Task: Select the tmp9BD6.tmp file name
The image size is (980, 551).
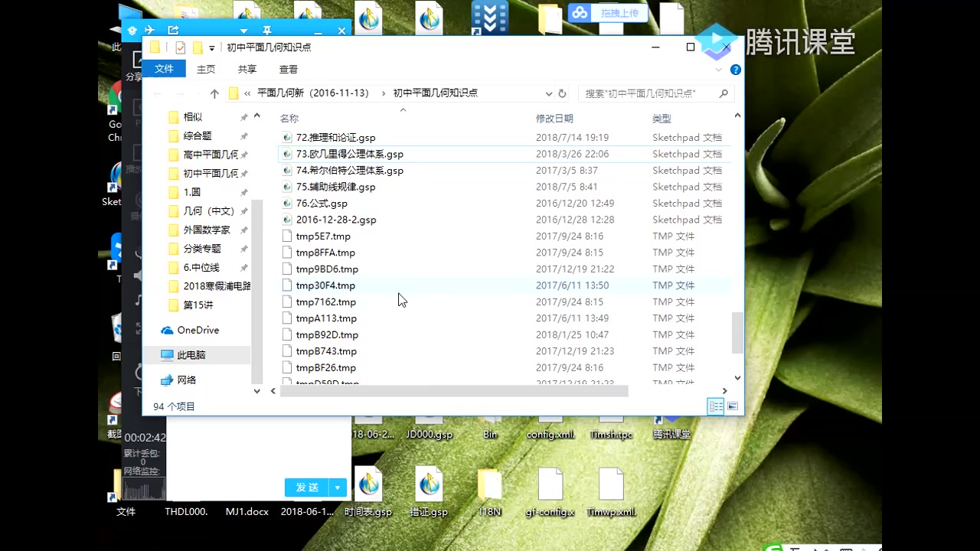Action: pos(327,269)
